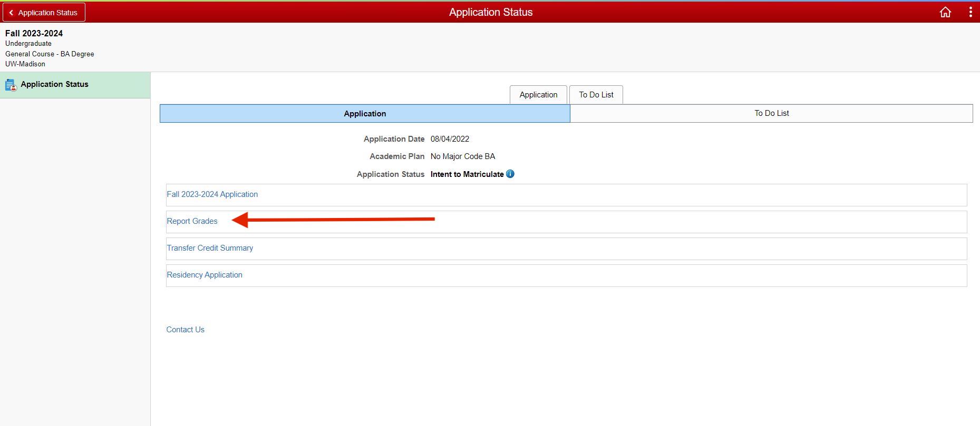Click the Application Date label
Viewport: 980px width, 426px height.
(394, 139)
